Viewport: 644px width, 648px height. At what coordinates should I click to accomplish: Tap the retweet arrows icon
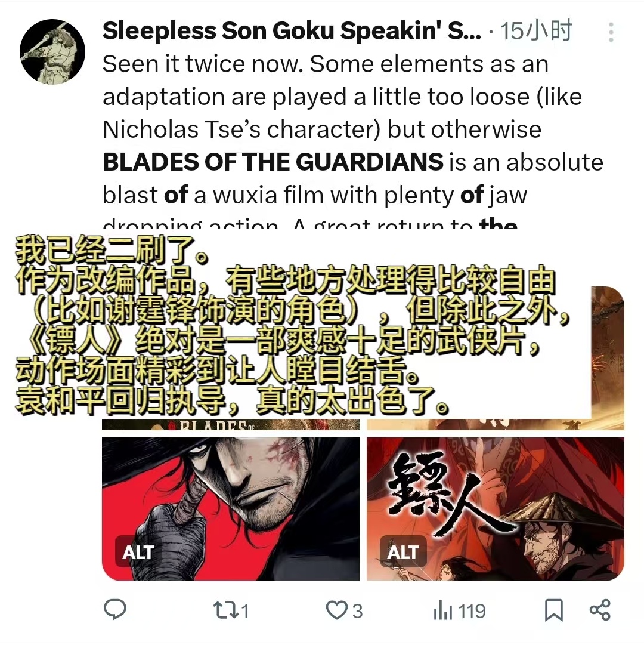point(224,610)
